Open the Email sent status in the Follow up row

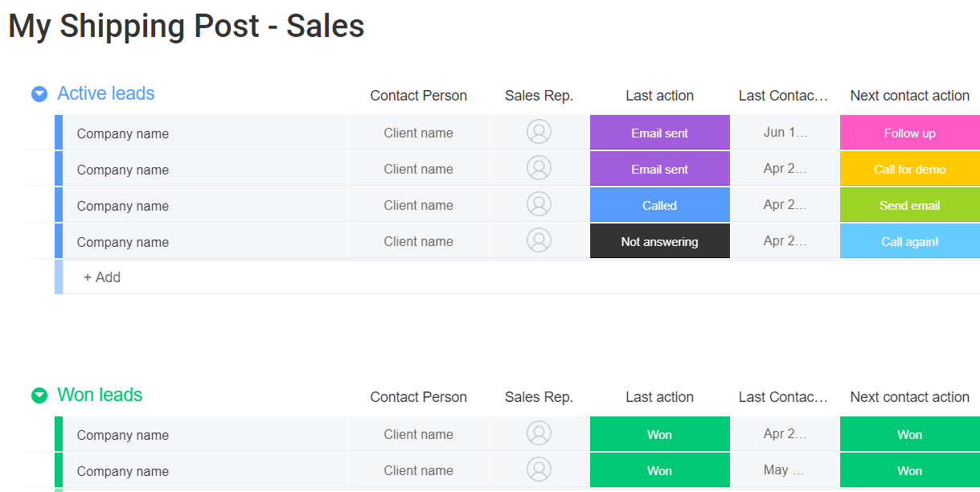tap(660, 133)
